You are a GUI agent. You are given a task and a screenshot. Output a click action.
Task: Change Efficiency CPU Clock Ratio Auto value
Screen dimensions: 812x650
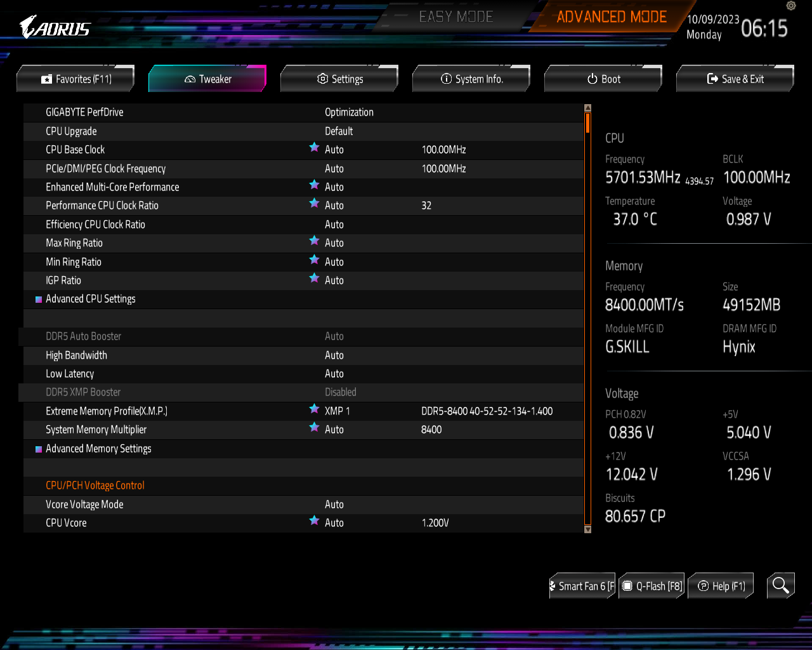click(x=334, y=225)
